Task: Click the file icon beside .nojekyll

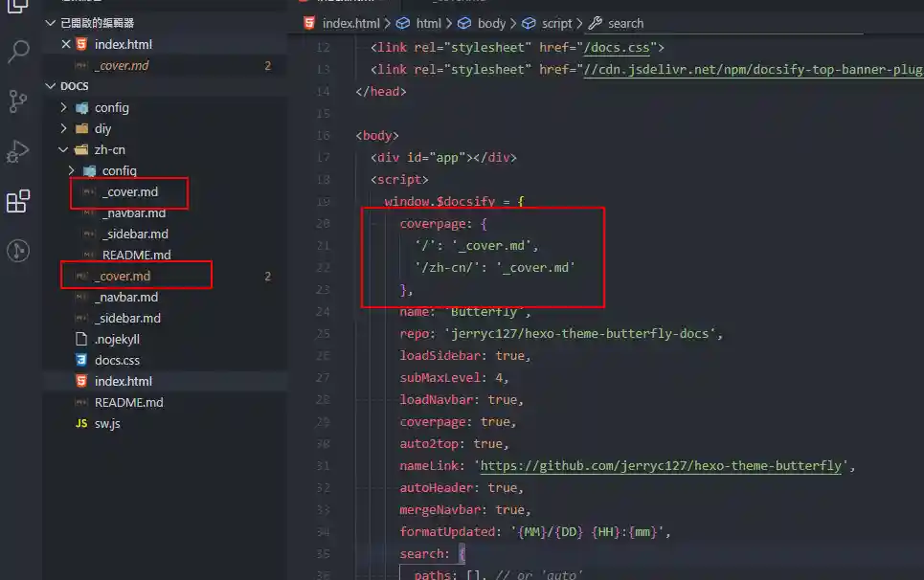Action: point(81,339)
